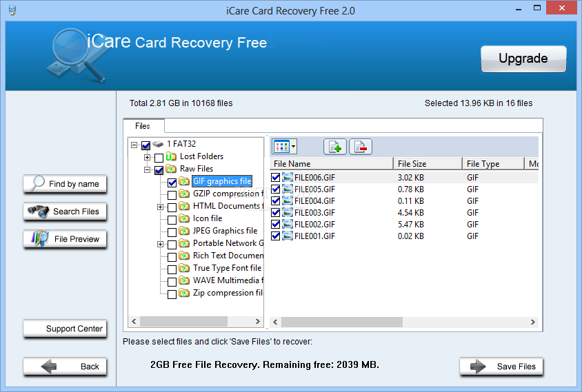This screenshot has height=392, width=582.
Task: Click the Search Files button
Action: [x=65, y=212]
